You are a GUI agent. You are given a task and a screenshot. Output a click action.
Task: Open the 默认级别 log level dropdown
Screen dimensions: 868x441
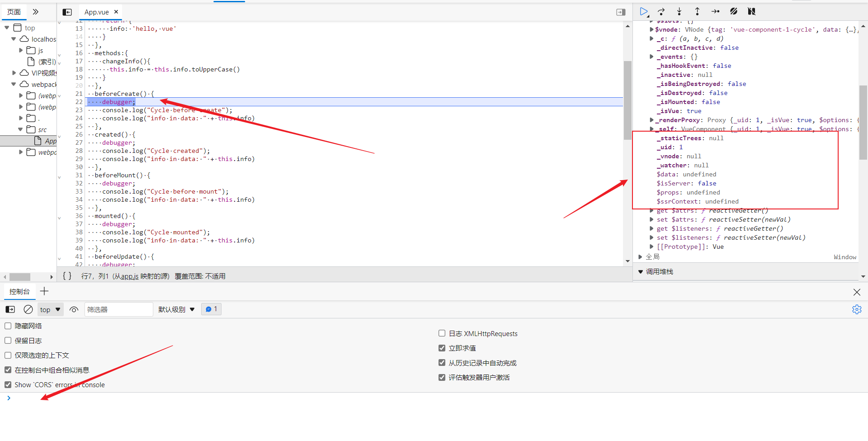pyautogui.click(x=177, y=309)
